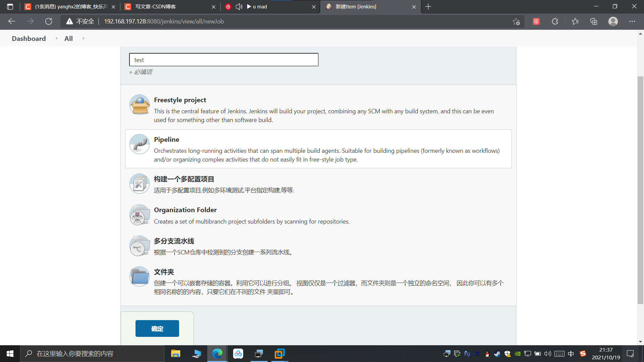644x362 pixels.
Task: Select the Pipeline project icon
Action: point(139,144)
